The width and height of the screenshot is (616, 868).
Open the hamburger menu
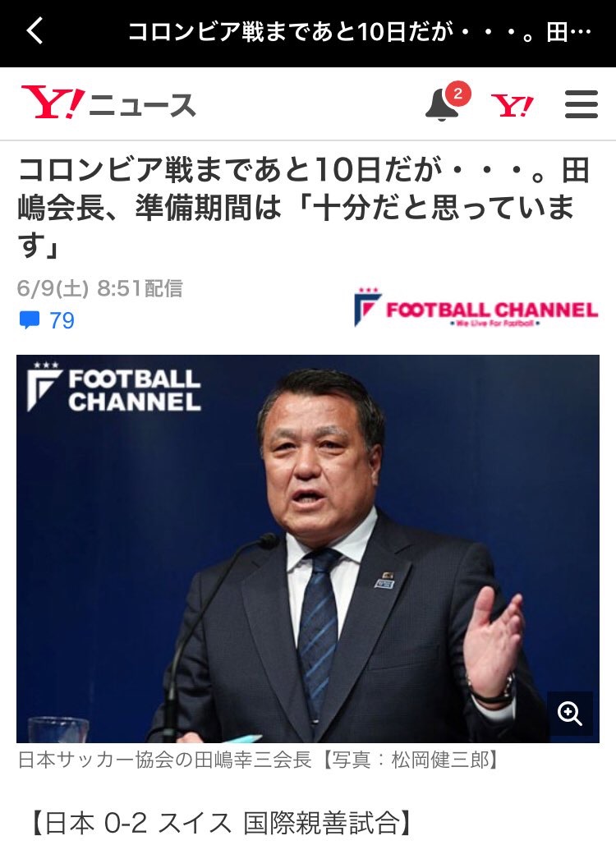point(582,104)
